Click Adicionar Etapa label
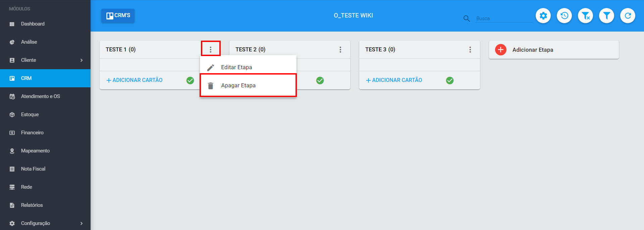Image resolution: width=644 pixels, height=230 pixels. click(533, 50)
